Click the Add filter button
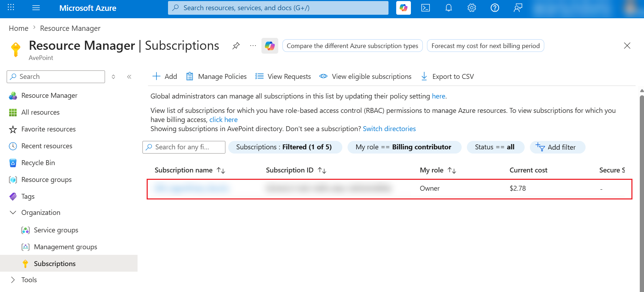The image size is (644, 292). 557,147
